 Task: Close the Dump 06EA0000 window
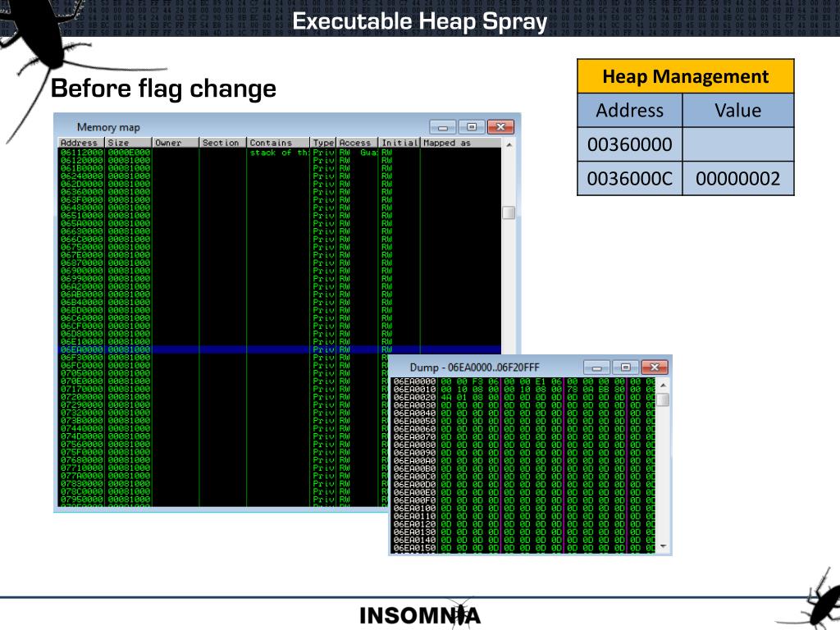[x=654, y=367]
